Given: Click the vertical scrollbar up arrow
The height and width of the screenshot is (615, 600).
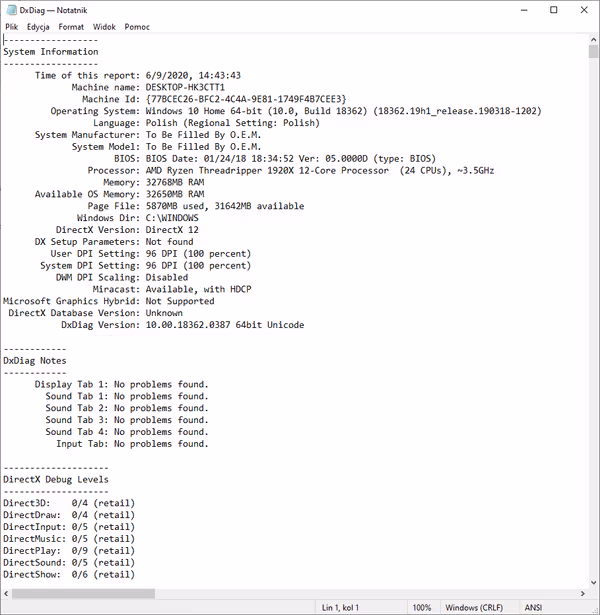Looking at the screenshot, I should click(x=593, y=39).
